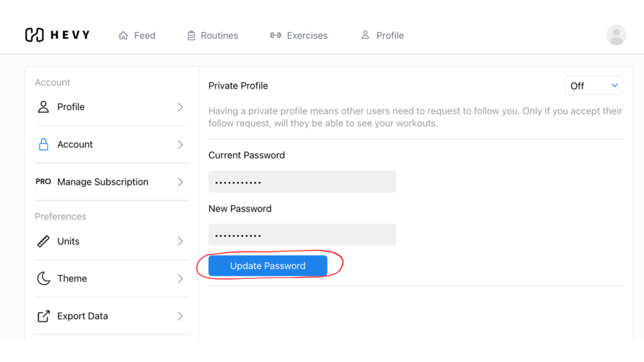Open the user avatar in top right
The height and width of the screenshot is (362, 644).
coord(616,35)
